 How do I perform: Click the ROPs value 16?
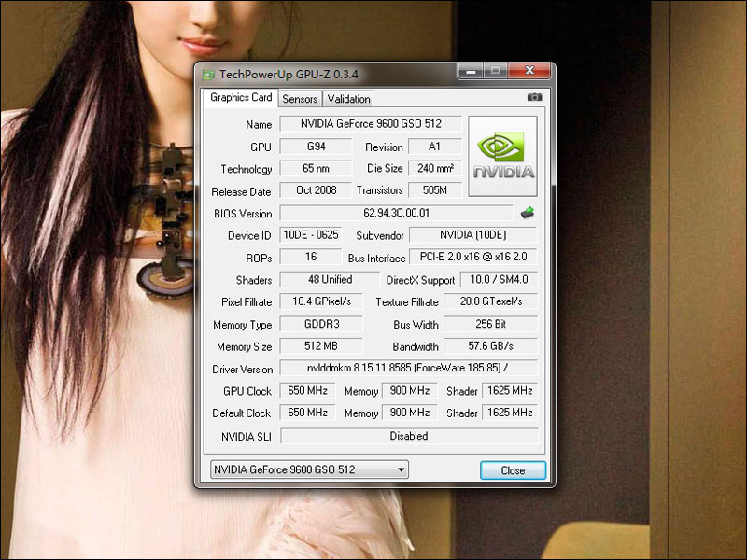[x=311, y=258]
